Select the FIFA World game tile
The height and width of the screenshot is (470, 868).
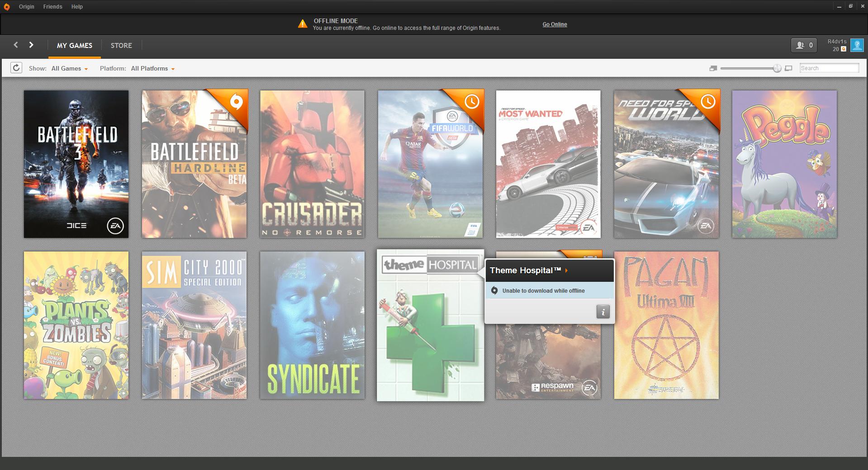coord(430,164)
